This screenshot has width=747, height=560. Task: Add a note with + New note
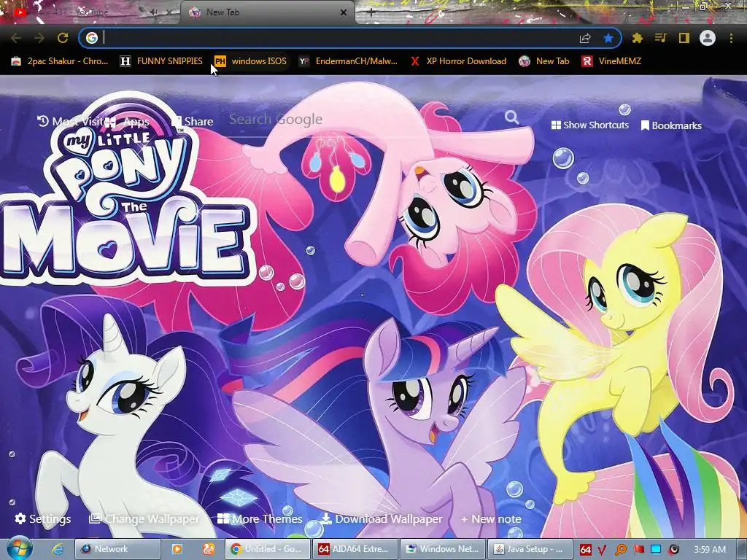pyautogui.click(x=491, y=519)
